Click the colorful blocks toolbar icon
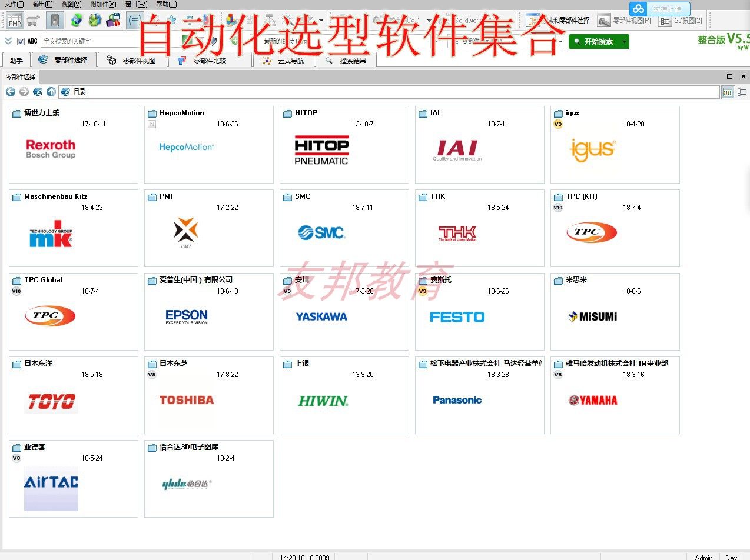 pos(232,21)
